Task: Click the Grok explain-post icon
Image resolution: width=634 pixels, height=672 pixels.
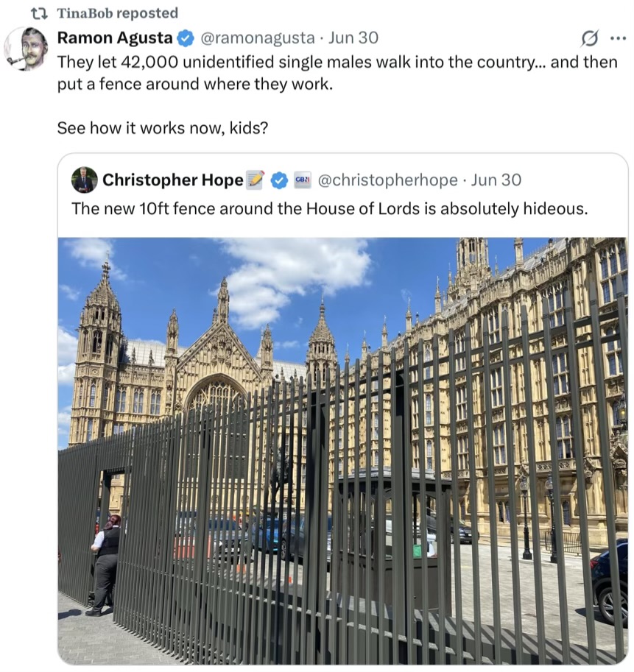Action: click(589, 38)
